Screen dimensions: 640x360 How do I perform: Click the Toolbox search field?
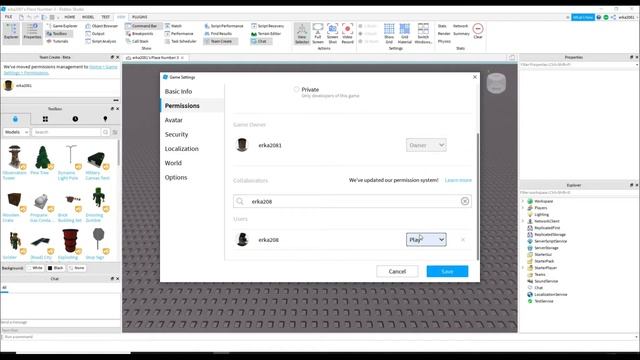[66, 132]
